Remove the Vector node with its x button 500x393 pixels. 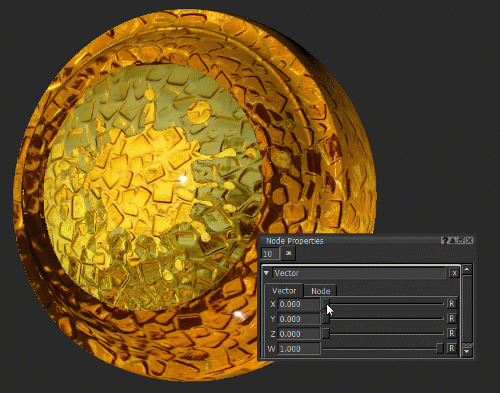pyautogui.click(x=454, y=273)
